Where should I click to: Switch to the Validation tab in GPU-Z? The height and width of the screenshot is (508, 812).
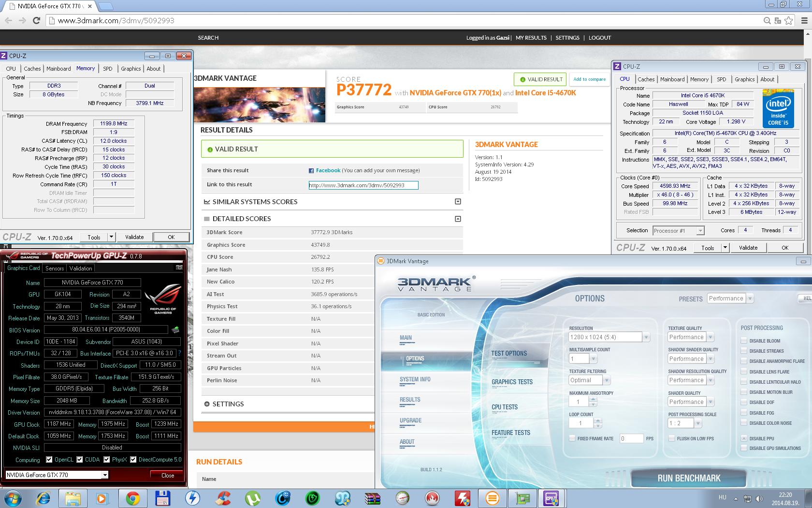81,269
